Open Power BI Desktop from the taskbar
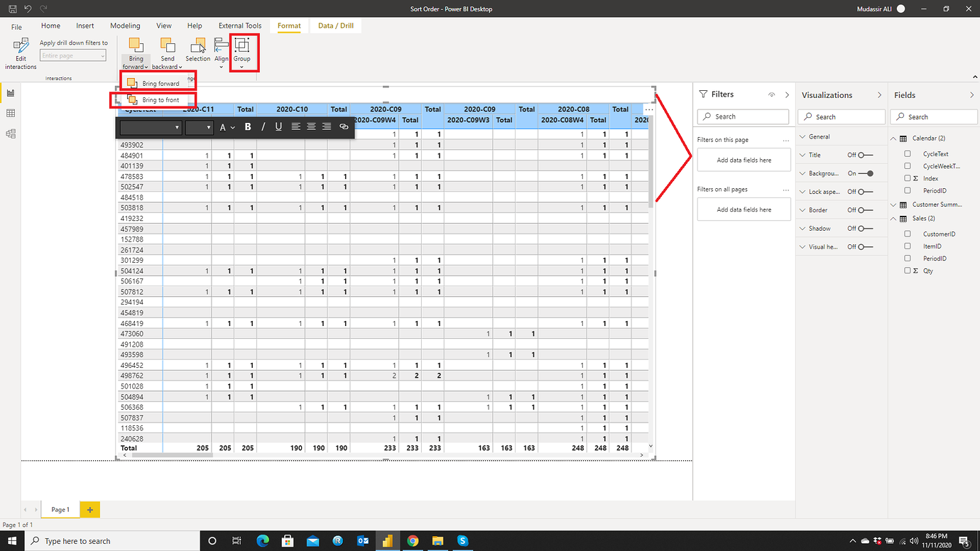The image size is (980, 551). pyautogui.click(x=388, y=541)
